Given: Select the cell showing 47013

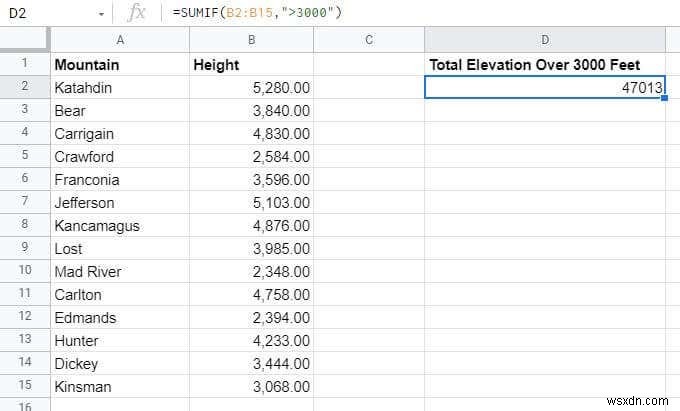Looking at the screenshot, I should click(545, 87).
